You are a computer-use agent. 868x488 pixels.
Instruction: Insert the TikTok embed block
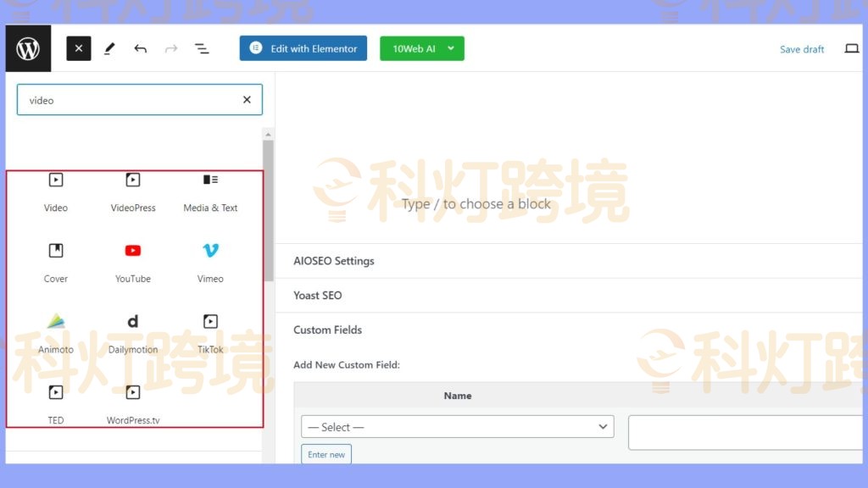tap(209, 332)
